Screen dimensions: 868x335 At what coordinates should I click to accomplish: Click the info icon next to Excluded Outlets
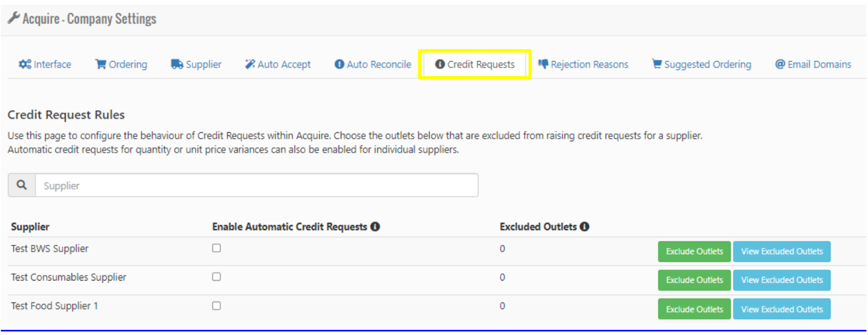[x=585, y=227]
